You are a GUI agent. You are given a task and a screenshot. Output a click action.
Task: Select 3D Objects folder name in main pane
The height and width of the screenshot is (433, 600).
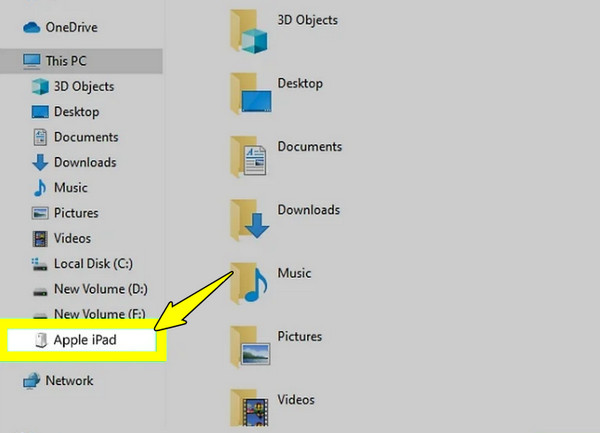(308, 20)
